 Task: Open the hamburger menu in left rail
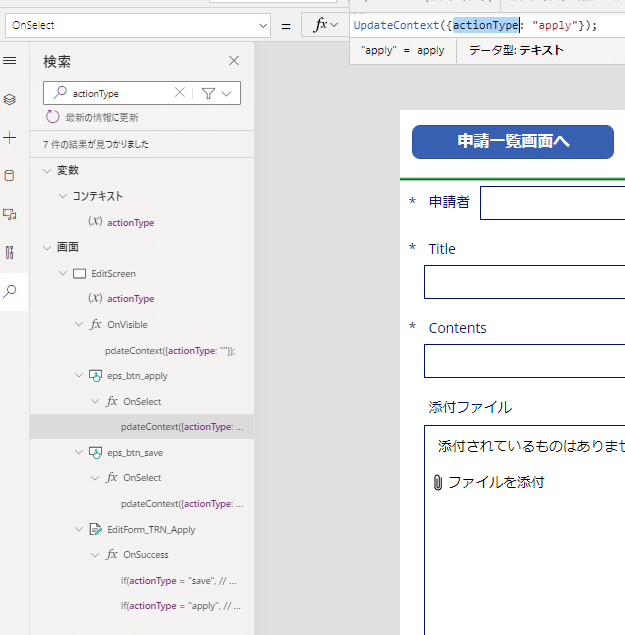[x=10, y=61]
